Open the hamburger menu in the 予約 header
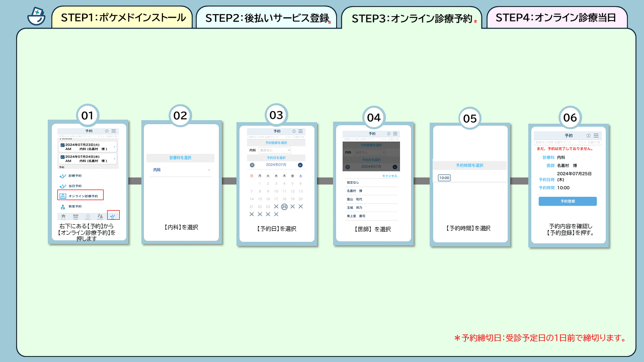 pyautogui.click(x=114, y=131)
